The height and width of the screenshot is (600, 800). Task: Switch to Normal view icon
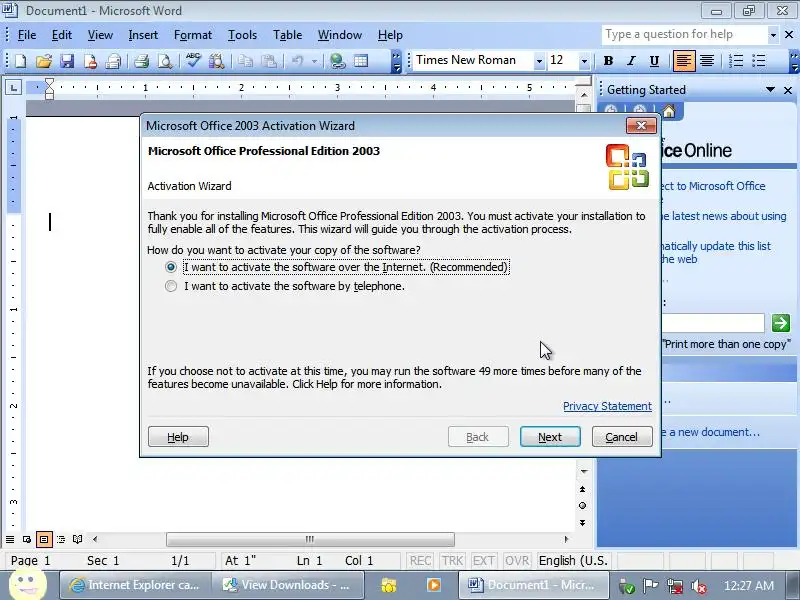[10, 539]
